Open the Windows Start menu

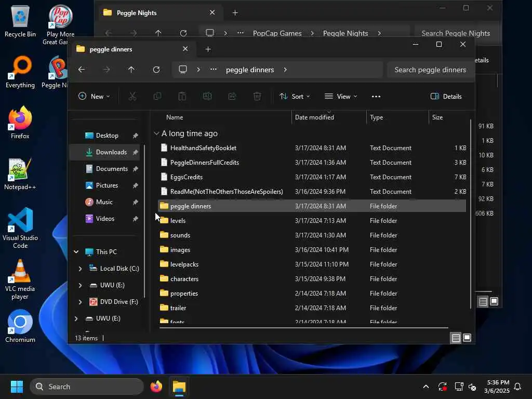(x=17, y=387)
